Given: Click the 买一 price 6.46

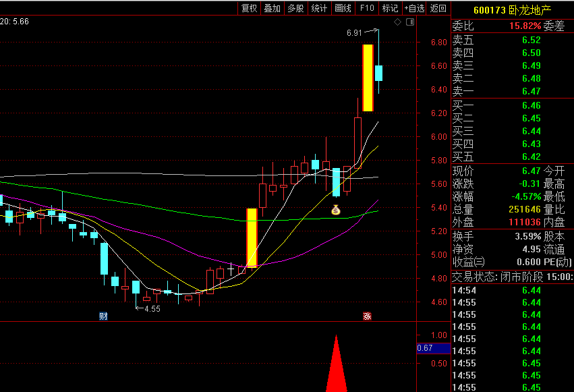Looking at the screenshot, I should (532, 105).
